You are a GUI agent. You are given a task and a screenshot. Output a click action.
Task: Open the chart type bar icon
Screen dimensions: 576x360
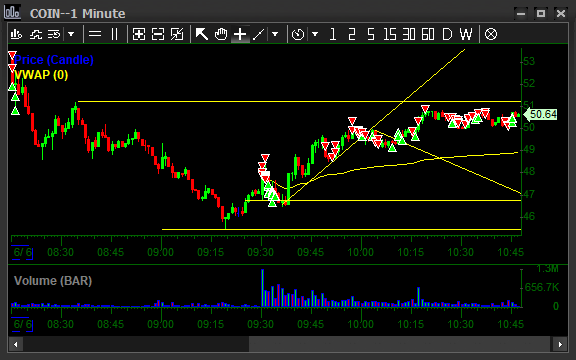(x=16, y=35)
